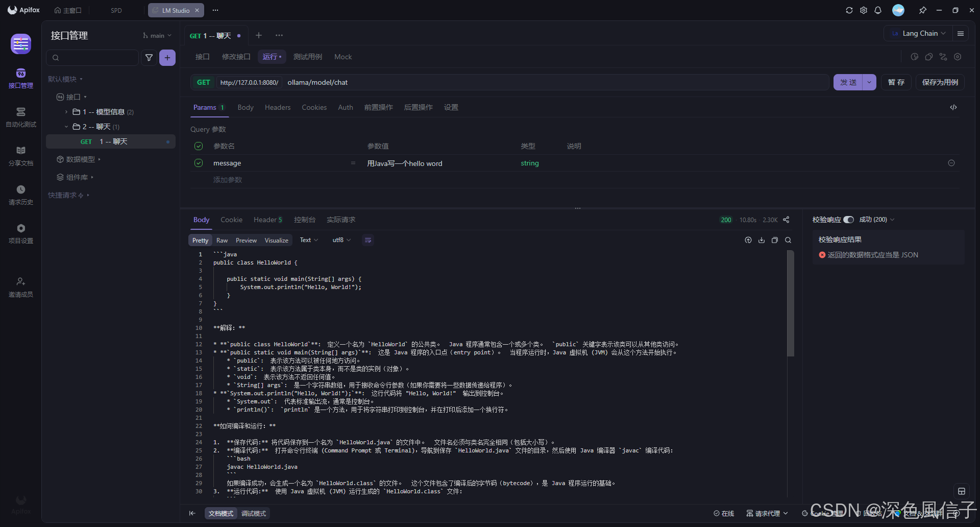Open the tab overflow ellipsis menu

click(279, 35)
